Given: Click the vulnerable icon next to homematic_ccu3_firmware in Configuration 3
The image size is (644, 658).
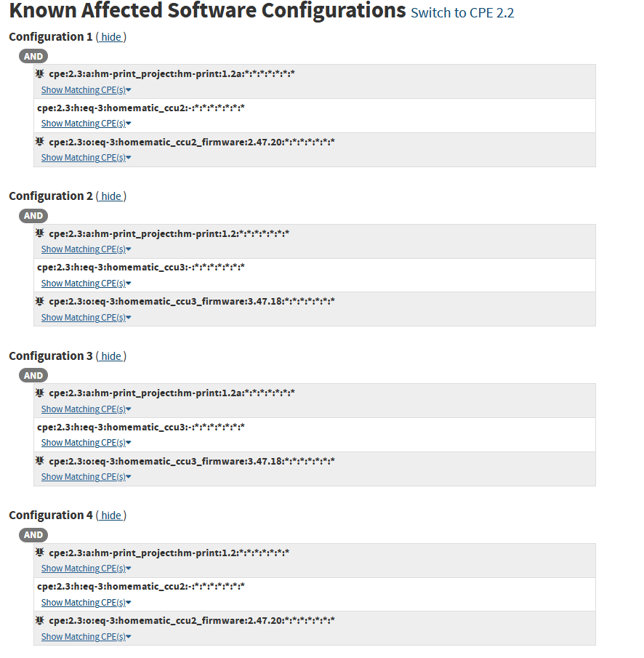Looking at the screenshot, I should click(x=40, y=460).
